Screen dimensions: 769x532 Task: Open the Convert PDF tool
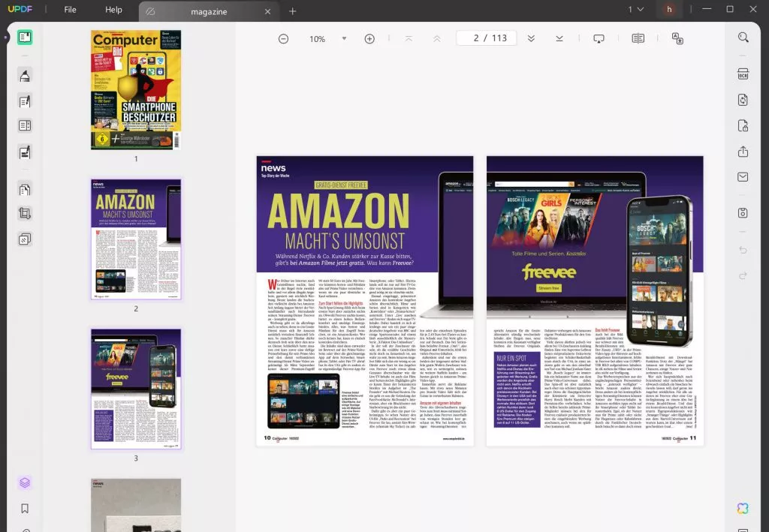point(743,100)
